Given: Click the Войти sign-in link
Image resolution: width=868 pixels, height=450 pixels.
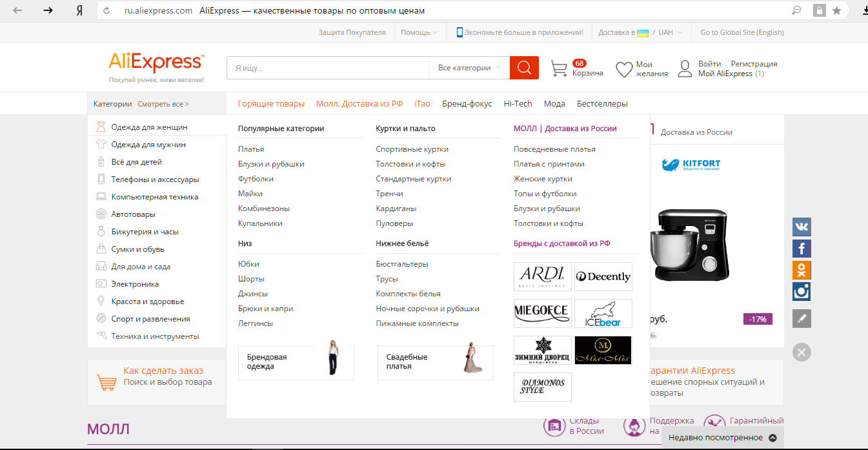Looking at the screenshot, I should point(710,64).
